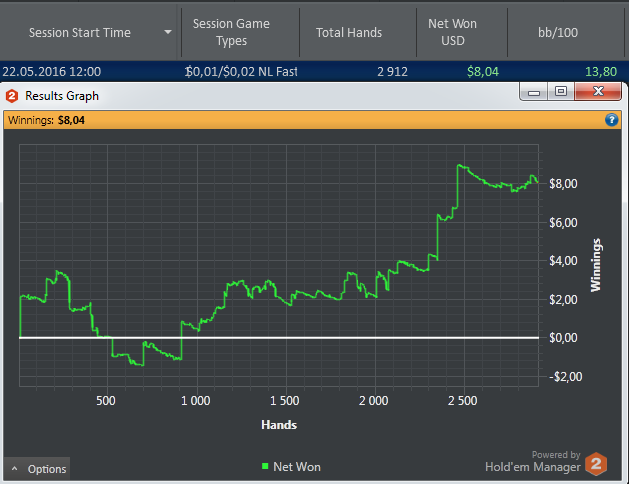Sort by Total Hands column header
The width and height of the screenshot is (629, 484).
[349, 32]
